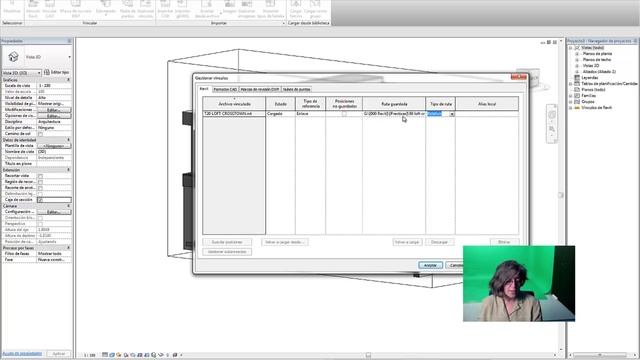
Task: Open the Tipo de ruta dropdown arrow
Action: [452, 114]
